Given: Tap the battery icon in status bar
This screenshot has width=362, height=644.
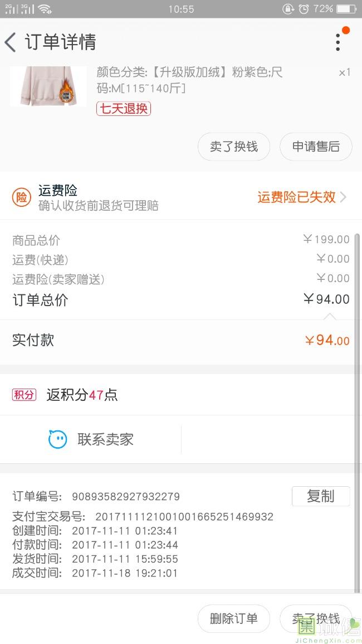Looking at the screenshot, I should [x=346, y=9].
